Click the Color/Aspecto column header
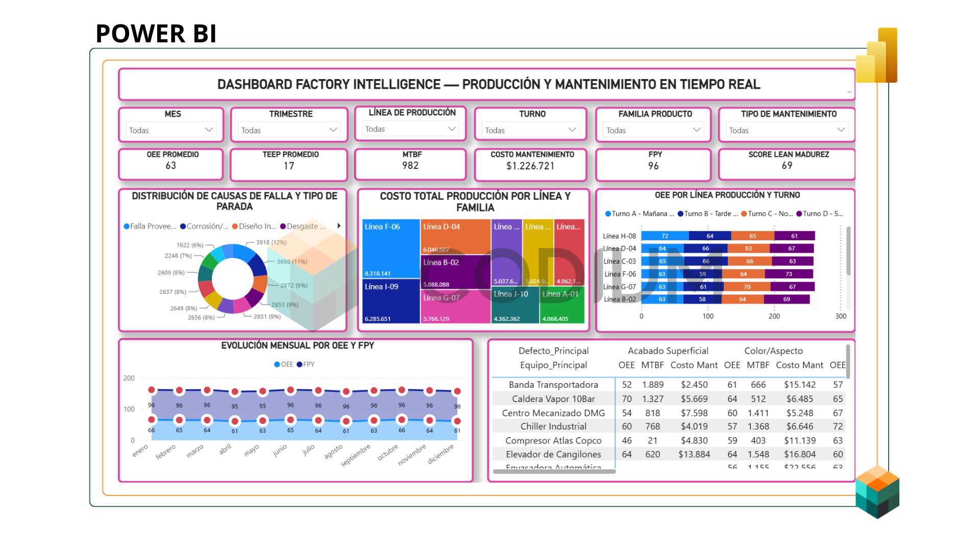The height and width of the screenshot is (551, 980). click(x=773, y=351)
